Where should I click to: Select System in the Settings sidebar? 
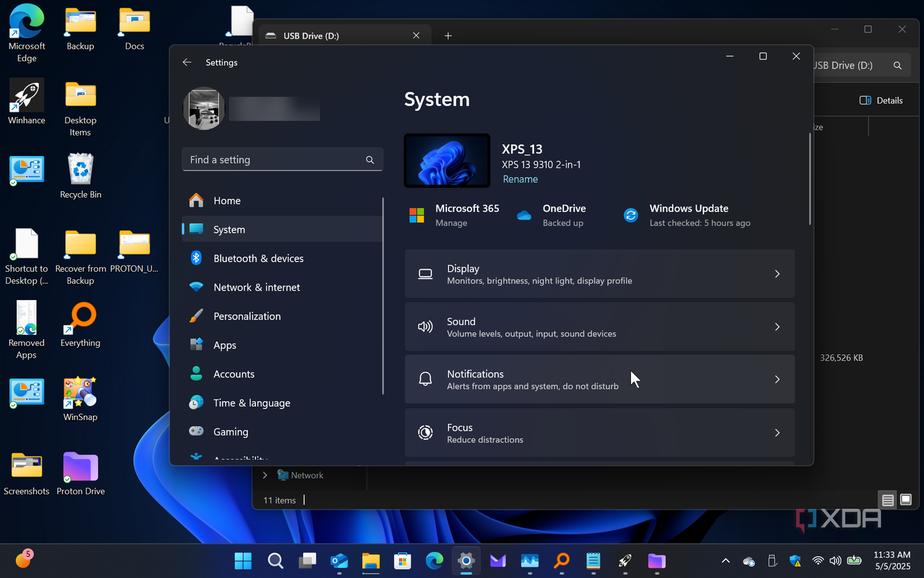point(282,229)
